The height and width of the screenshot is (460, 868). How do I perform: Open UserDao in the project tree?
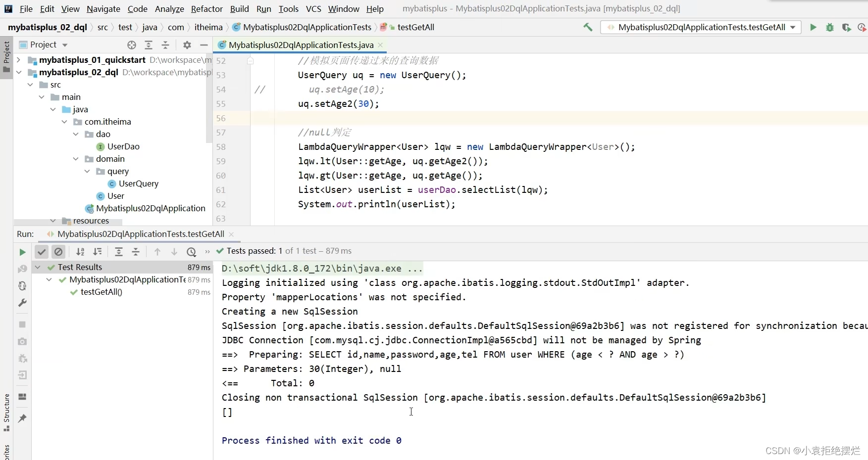(123, 146)
